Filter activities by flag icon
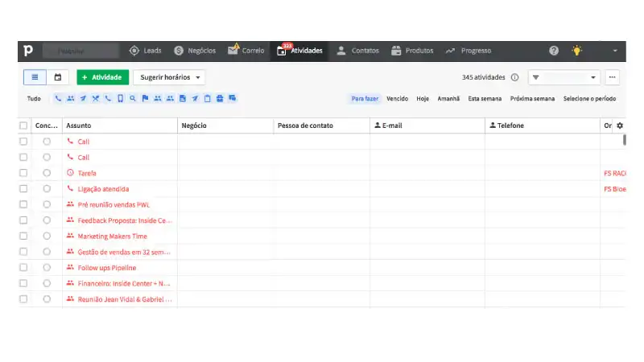 pos(146,98)
